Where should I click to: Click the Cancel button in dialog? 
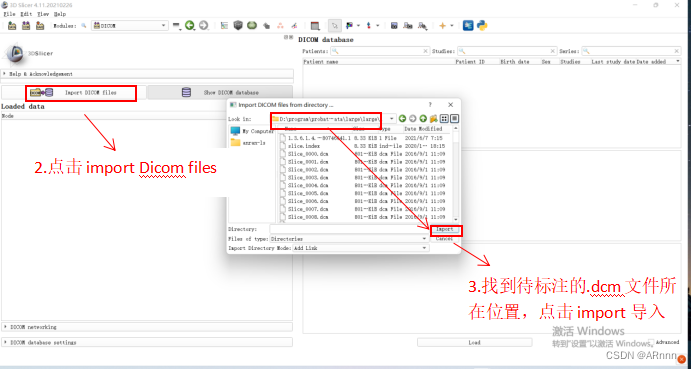coord(444,239)
